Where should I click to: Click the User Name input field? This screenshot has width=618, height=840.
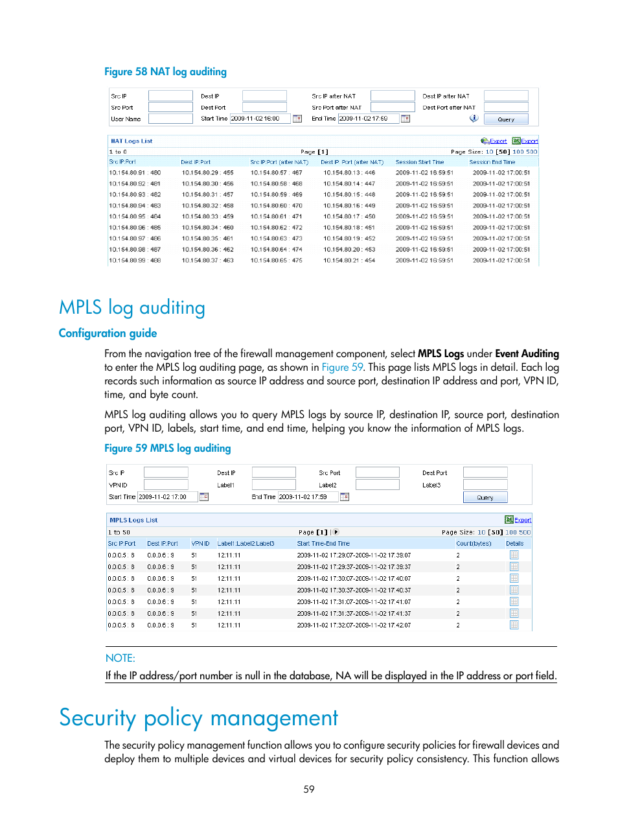pos(170,119)
